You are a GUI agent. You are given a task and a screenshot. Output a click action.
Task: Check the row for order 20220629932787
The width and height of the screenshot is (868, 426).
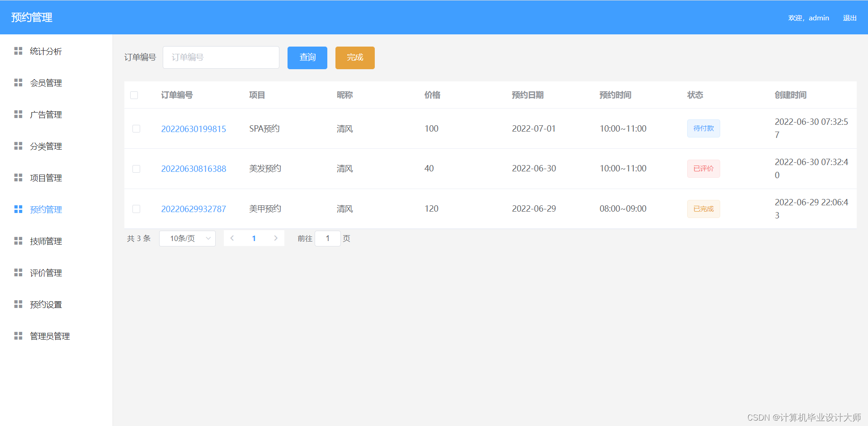[x=136, y=209]
